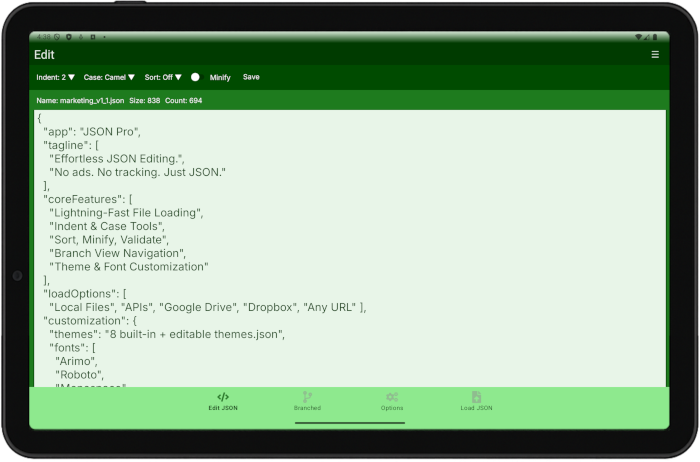Click the Count: 694 label

click(x=183, y=100)
